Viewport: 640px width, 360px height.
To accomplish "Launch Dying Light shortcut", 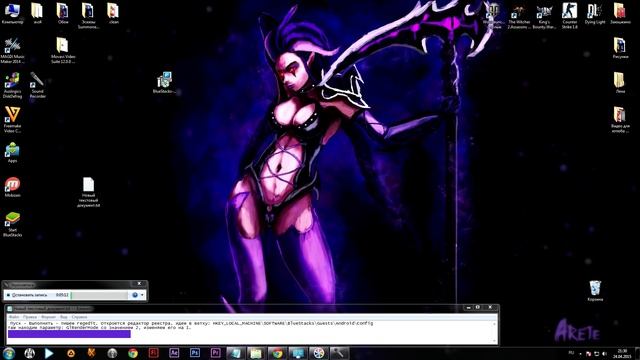I will (x=595, y=13).
